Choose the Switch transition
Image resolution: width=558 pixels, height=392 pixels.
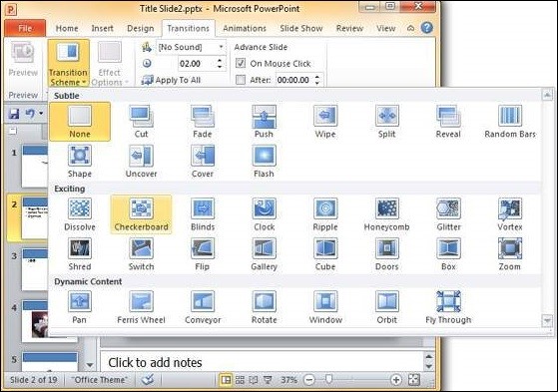click(142, 254)
